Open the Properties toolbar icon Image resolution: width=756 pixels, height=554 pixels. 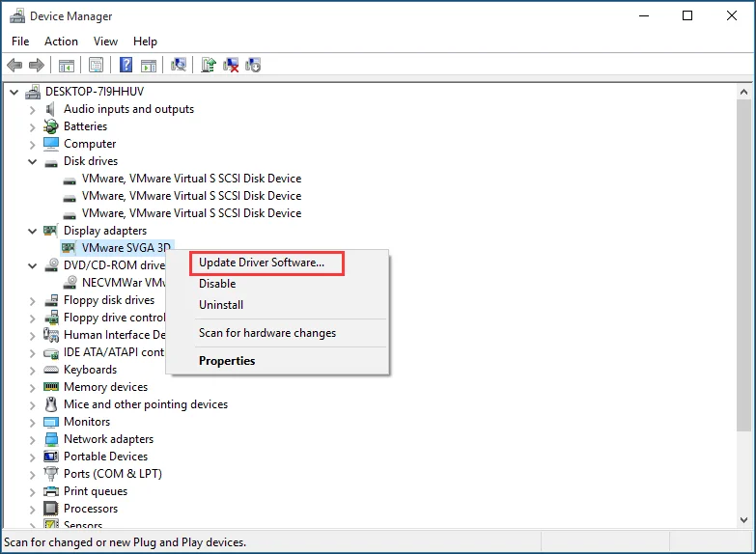[96, 65]
